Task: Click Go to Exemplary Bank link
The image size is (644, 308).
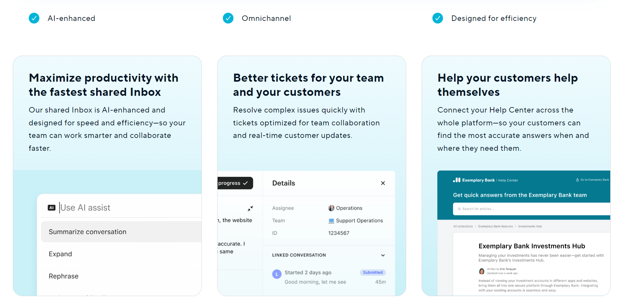Action: coord(593,180)
